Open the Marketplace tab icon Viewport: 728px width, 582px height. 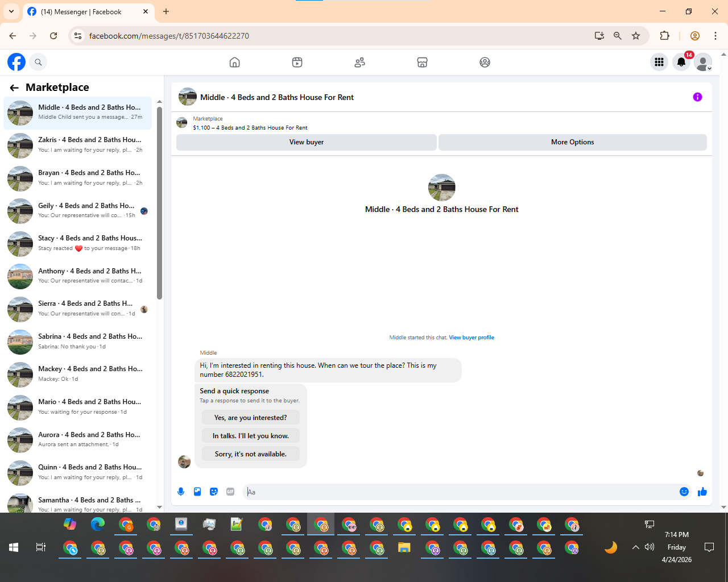(422, 63)
